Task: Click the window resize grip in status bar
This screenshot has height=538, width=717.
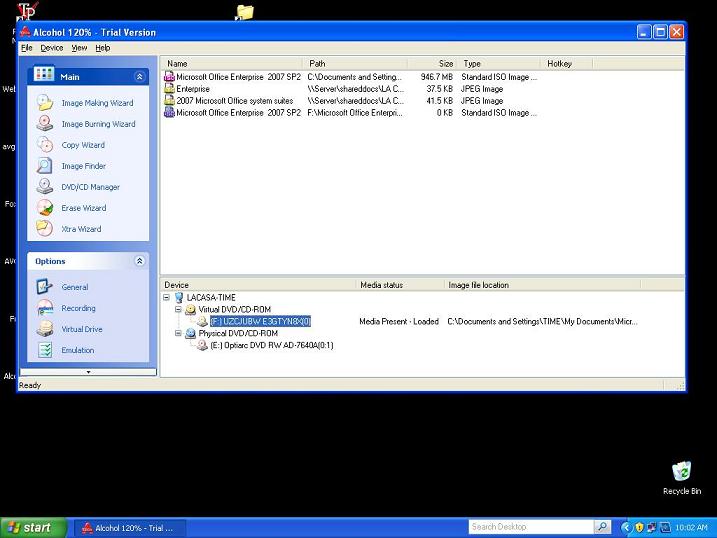Action: [x=681, y=386]
